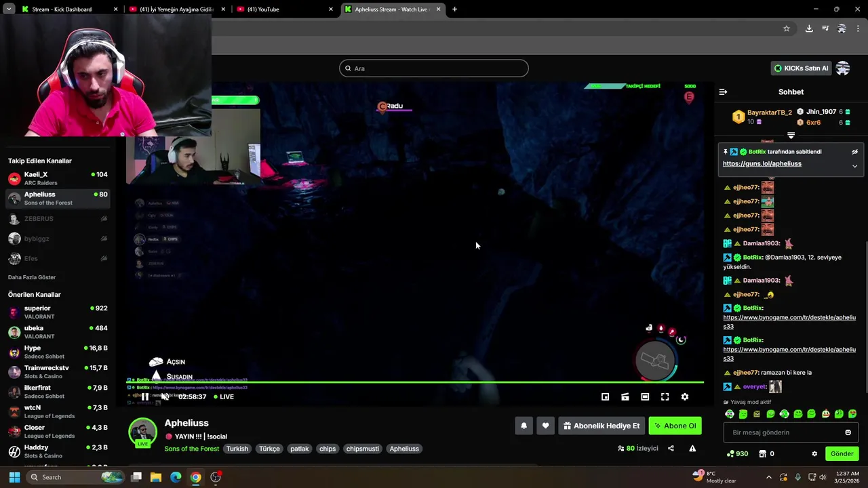This screenshot has width=868, height=488.
Task: Open recommended channel superior
Action: 58,312
